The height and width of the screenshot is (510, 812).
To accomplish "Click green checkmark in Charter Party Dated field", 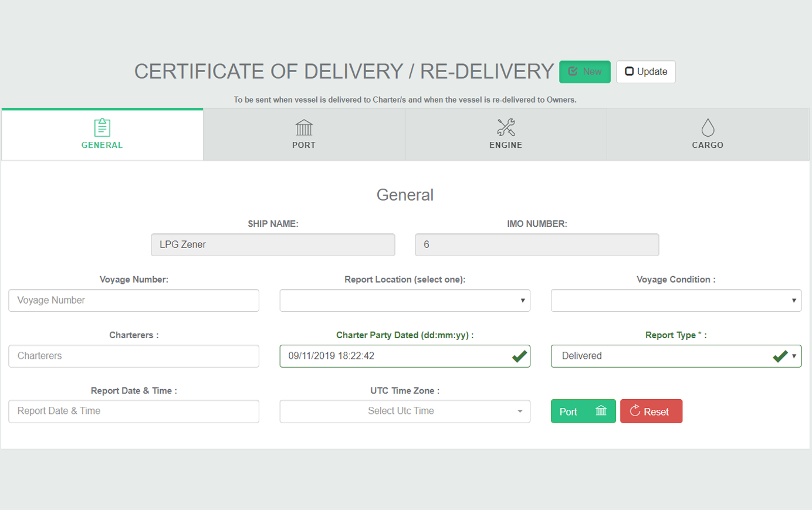I will click(519, 356).
